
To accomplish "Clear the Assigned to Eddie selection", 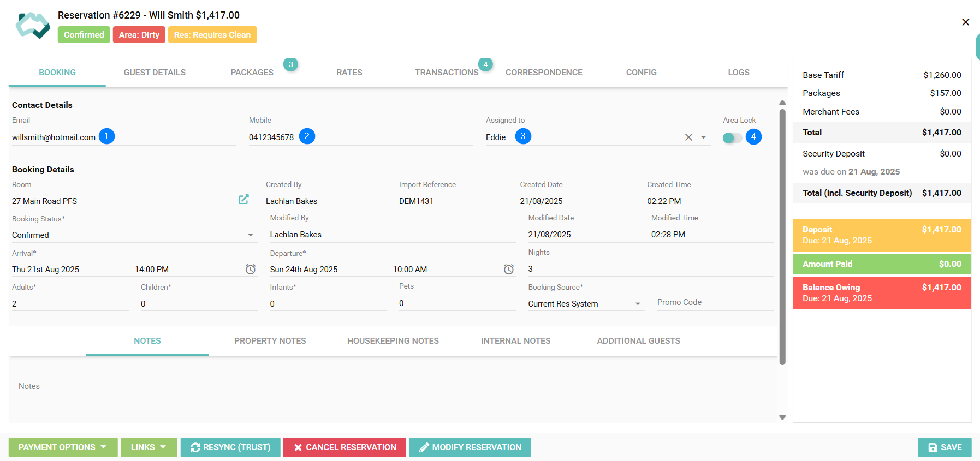I will coord(688,137).
